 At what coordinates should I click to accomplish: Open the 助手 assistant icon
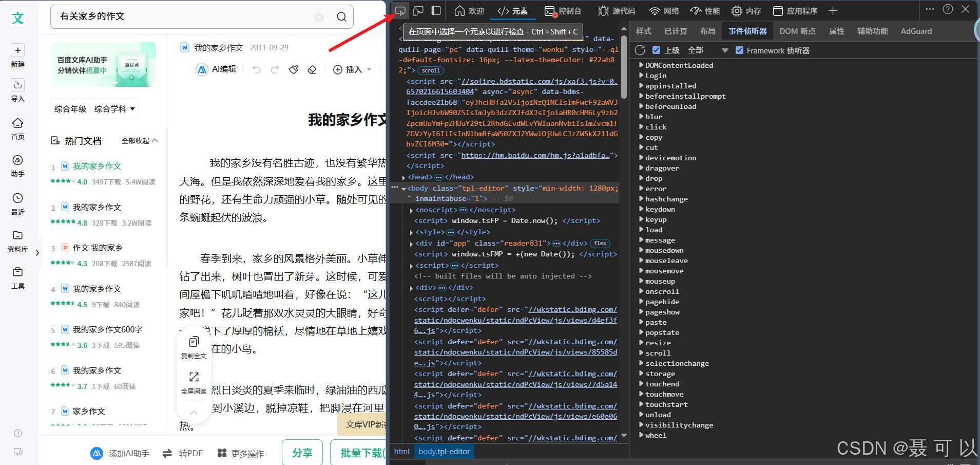click(18, 160)
